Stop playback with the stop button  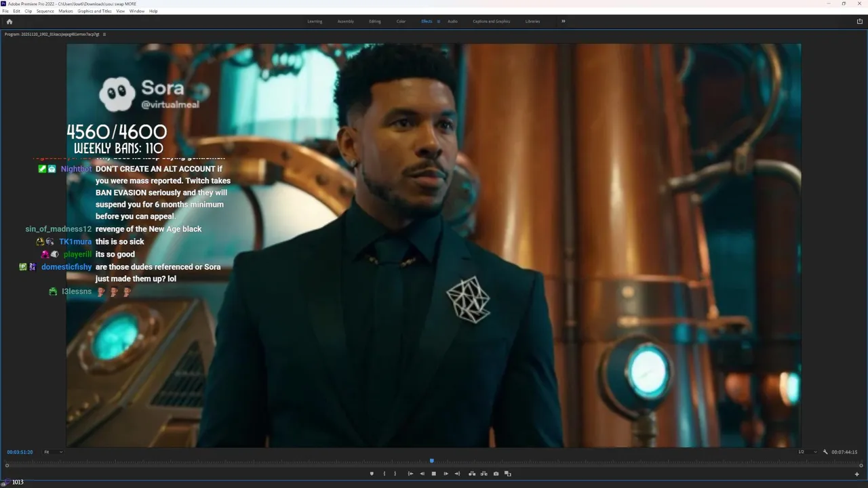pos(434,474)
